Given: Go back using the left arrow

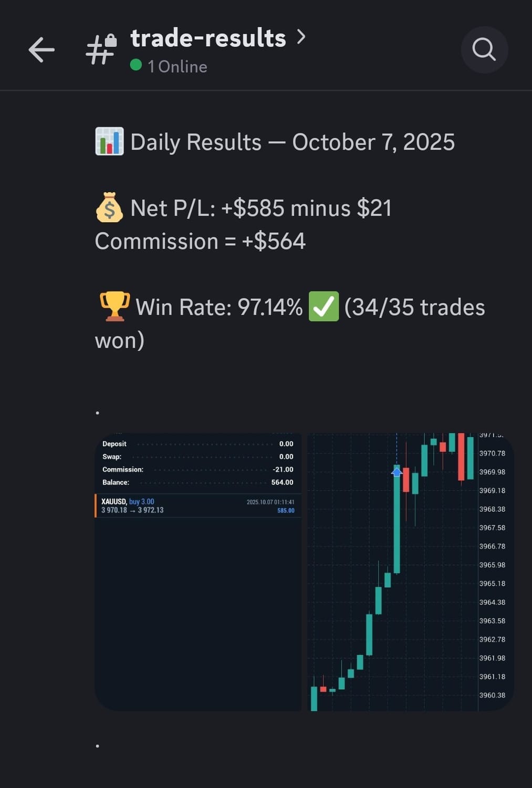Looking at the screenshot, I should 41,50.
